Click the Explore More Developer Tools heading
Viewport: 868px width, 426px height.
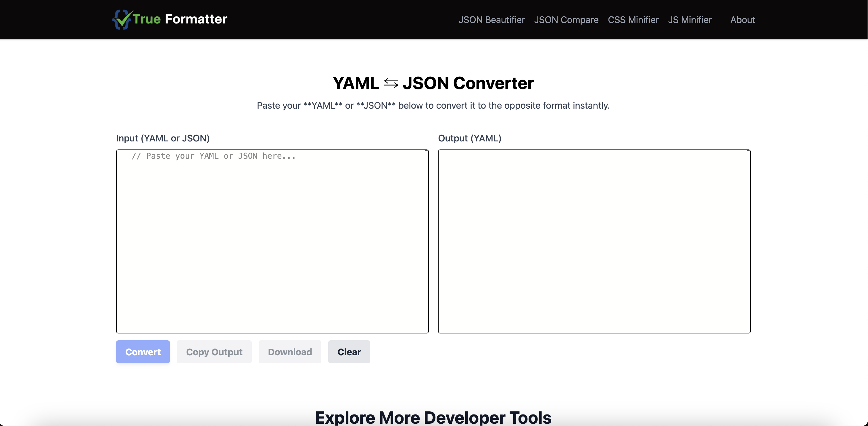(433, 418)
